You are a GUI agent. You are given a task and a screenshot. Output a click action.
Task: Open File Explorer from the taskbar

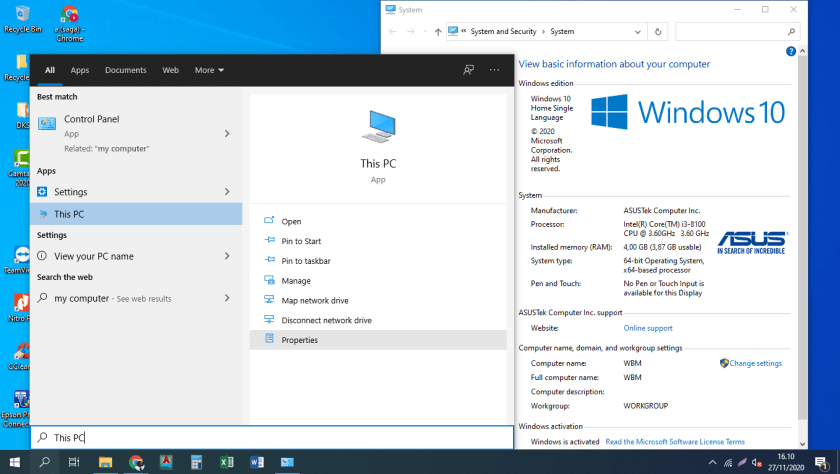pyautogui.click(x=106, y=462)
